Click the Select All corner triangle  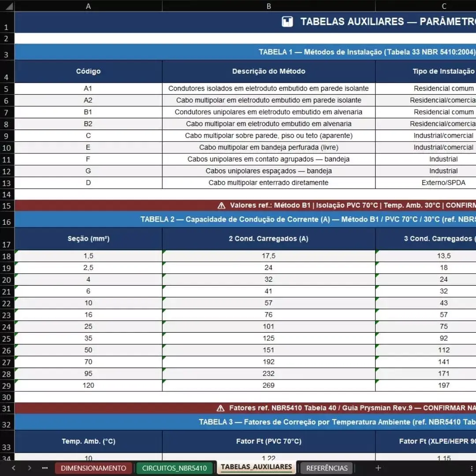(x=9, y=6)
